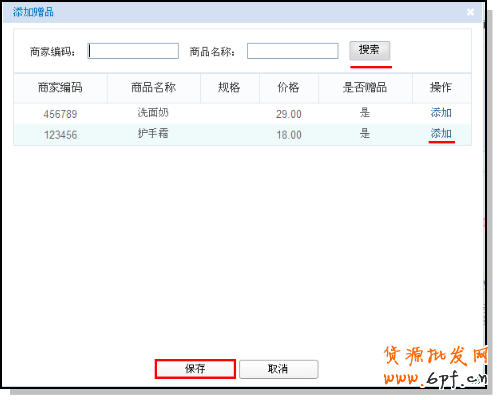Click the 洗面奶 product name cell
This screenshot has height=400, width=498.
[153, 113]
